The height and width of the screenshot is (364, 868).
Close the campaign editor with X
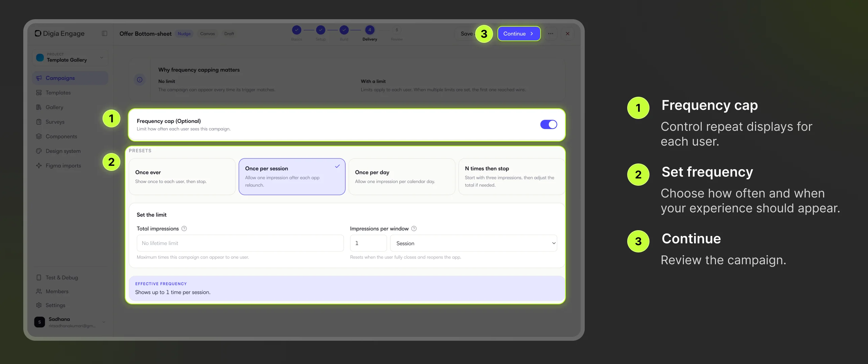(568, 34)
